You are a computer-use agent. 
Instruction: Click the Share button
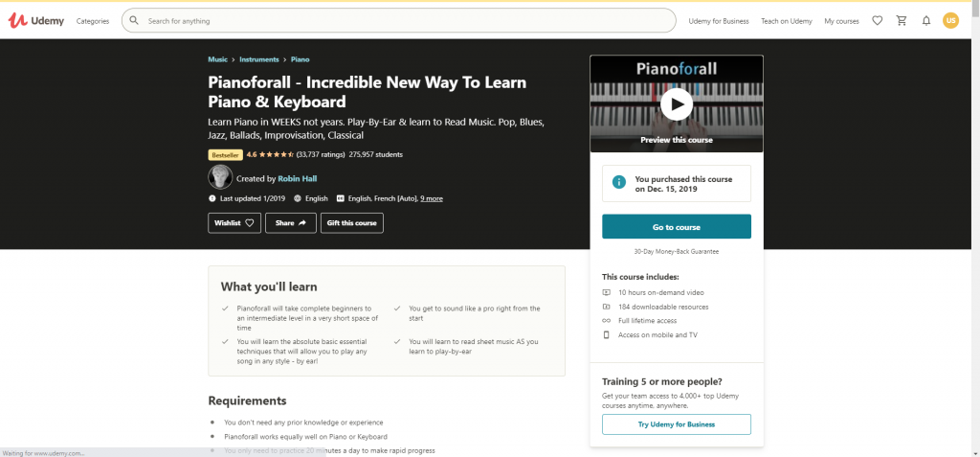coord(291,223)
